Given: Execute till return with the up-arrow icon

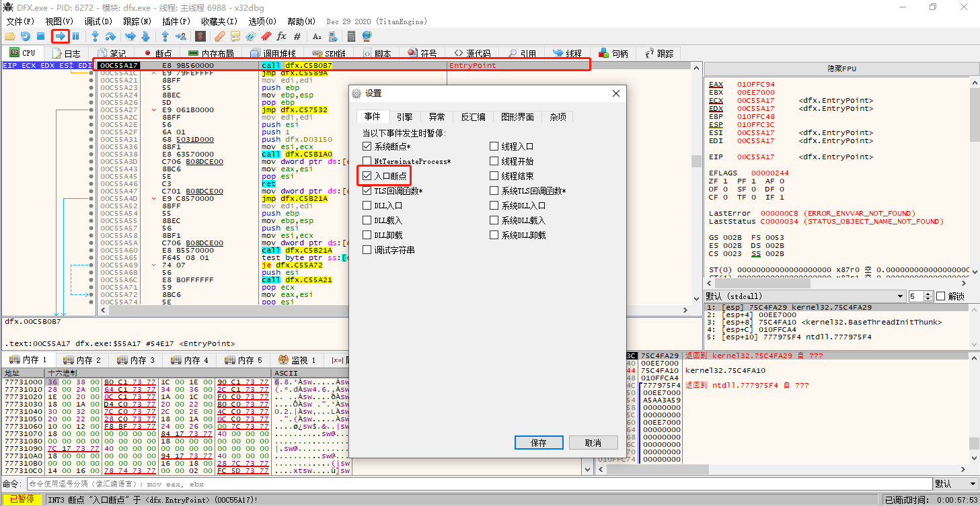Looking at the screenshot, I should click(x=165, y=36).
